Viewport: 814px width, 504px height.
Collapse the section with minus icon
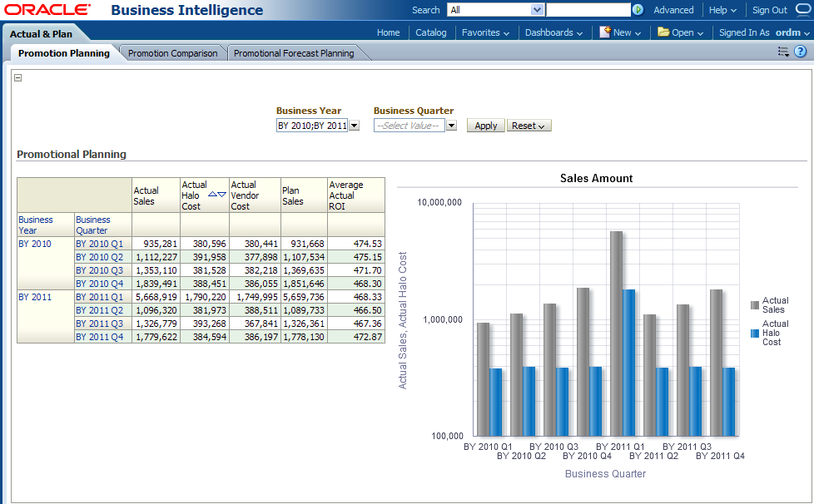[x=18, y=77]
